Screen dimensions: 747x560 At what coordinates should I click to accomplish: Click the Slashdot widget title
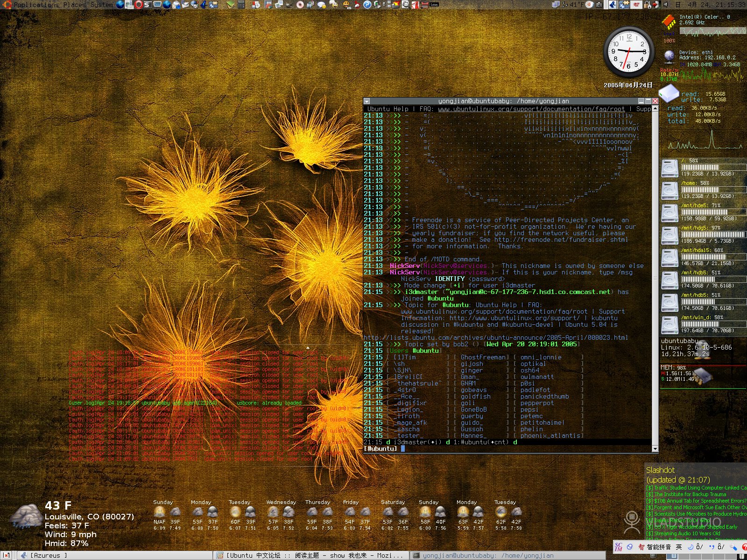[x=660, y=470]
